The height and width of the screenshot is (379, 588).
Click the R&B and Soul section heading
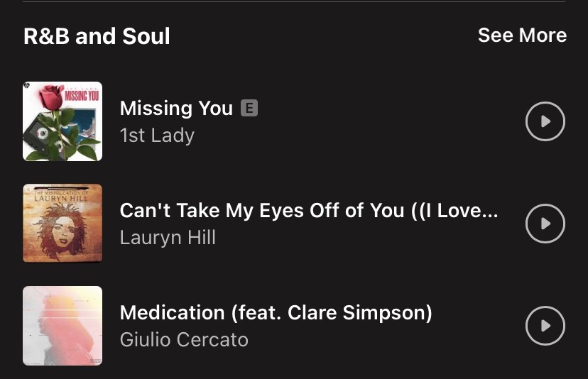(x=97, y=35)
